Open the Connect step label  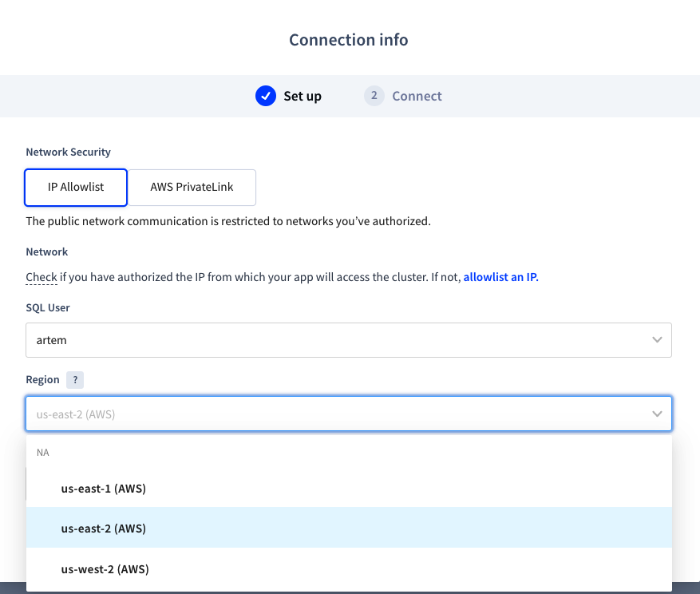(417, 97)
